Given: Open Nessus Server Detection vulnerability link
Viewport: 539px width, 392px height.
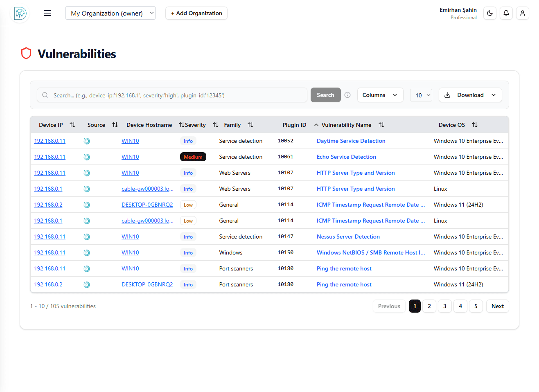Looking at the screenshot, I should (x=348, y=237).
